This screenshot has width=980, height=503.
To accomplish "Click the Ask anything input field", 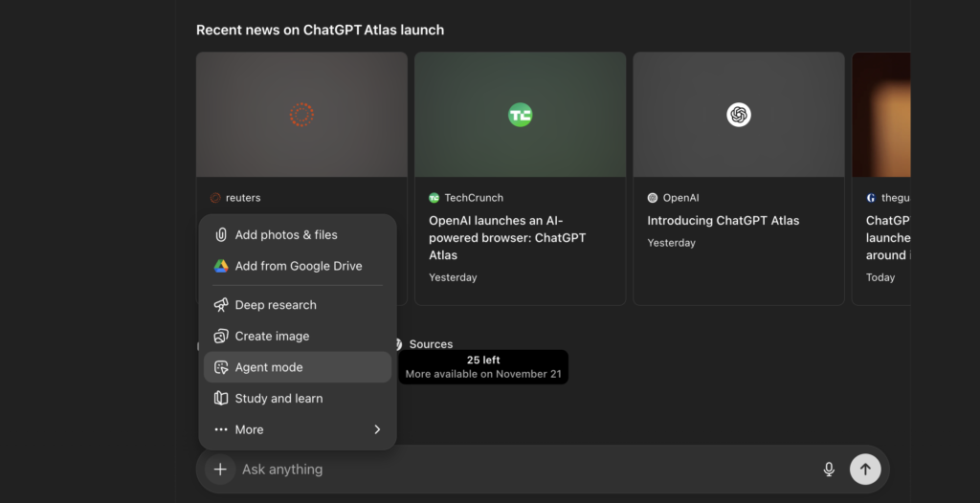I will click(517, 470).
